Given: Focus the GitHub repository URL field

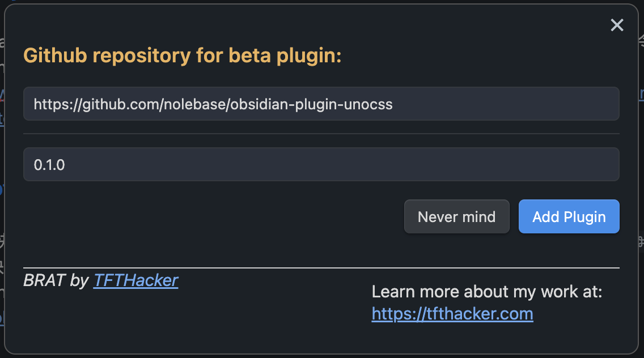Looking at the screenshot, I should click(321, 104).
